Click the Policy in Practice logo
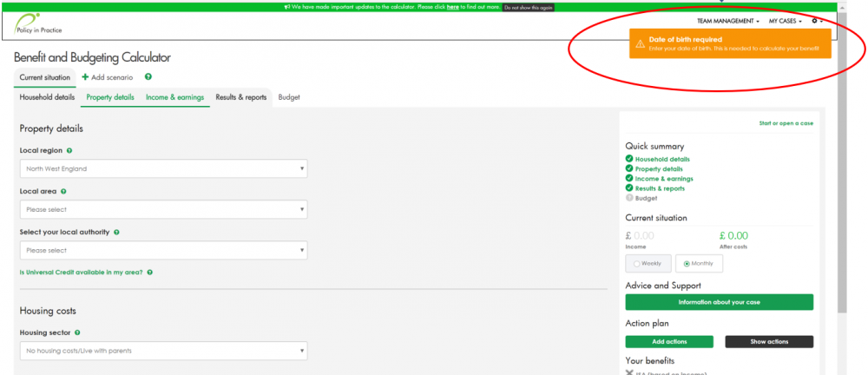Viewport: 868px width, 375px height. pyautogui.click(x=37, y=25)
